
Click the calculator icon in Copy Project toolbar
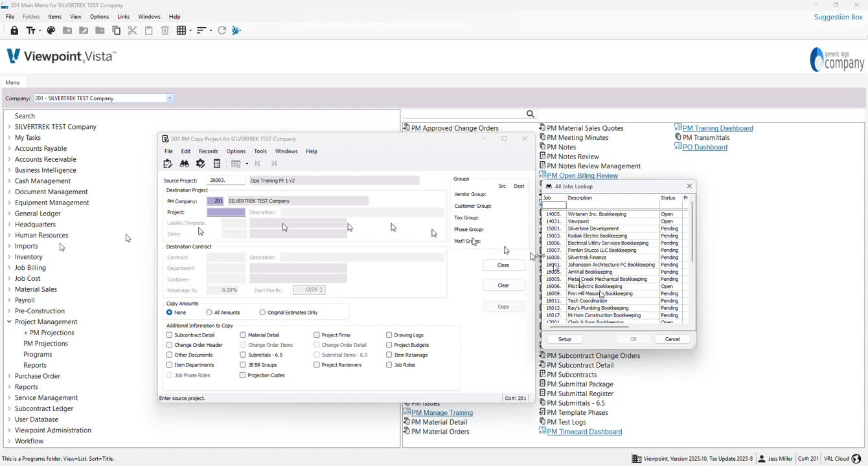click(217, 164)
